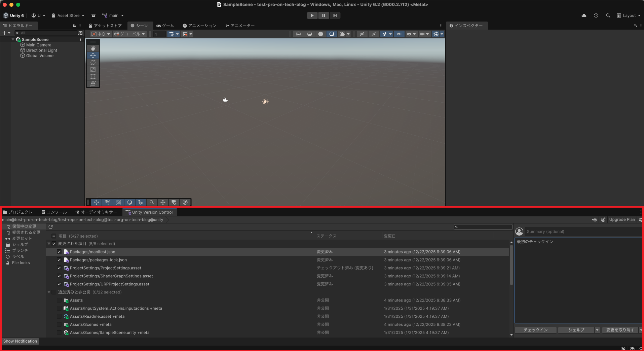Uncheck ProjectSettings/ProjectSettings.asset checkbox
644x351 pixels.
[59, 268]
